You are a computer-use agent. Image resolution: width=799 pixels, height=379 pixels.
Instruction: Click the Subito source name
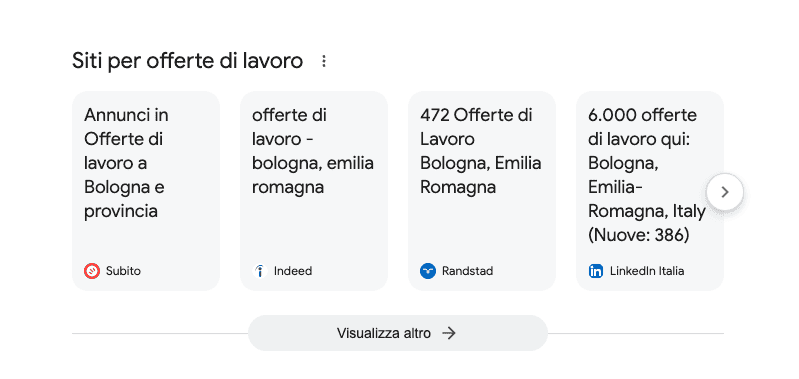[123, 271]
